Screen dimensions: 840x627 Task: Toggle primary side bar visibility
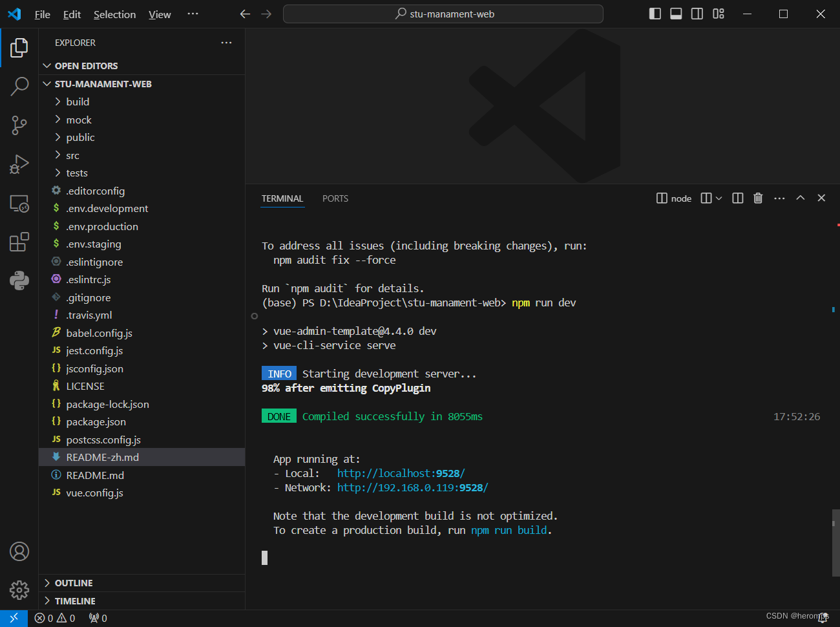point(655,14)
